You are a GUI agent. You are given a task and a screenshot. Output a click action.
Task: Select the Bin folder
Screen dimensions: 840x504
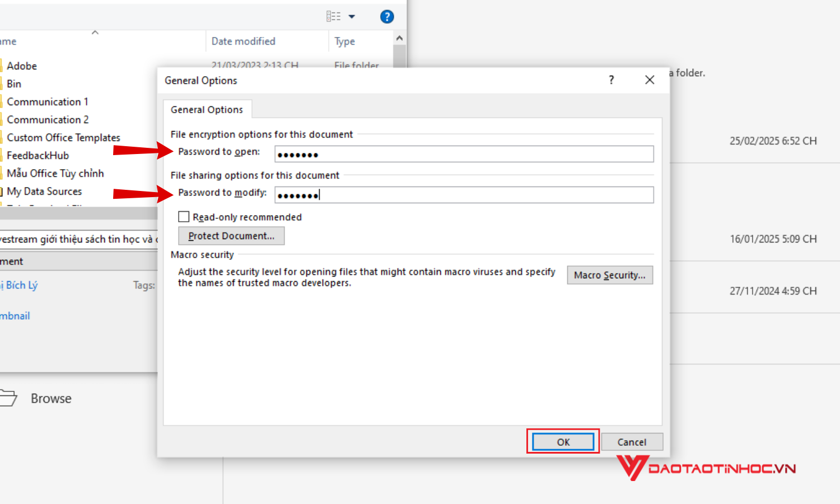(14, 84)
